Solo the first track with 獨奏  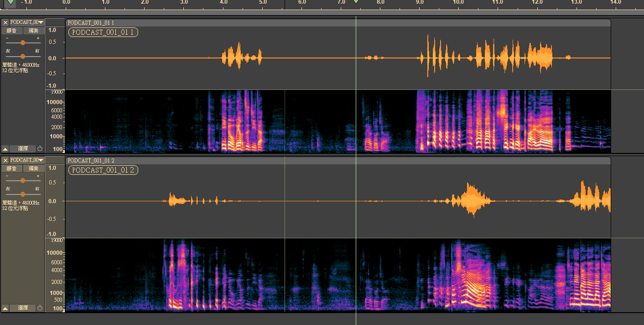(33, 31)
